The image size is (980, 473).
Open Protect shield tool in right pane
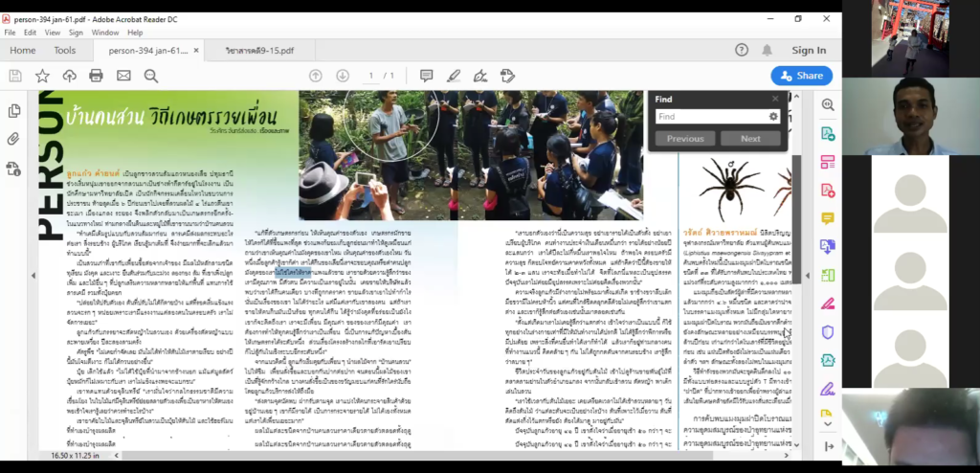[828, 332]
